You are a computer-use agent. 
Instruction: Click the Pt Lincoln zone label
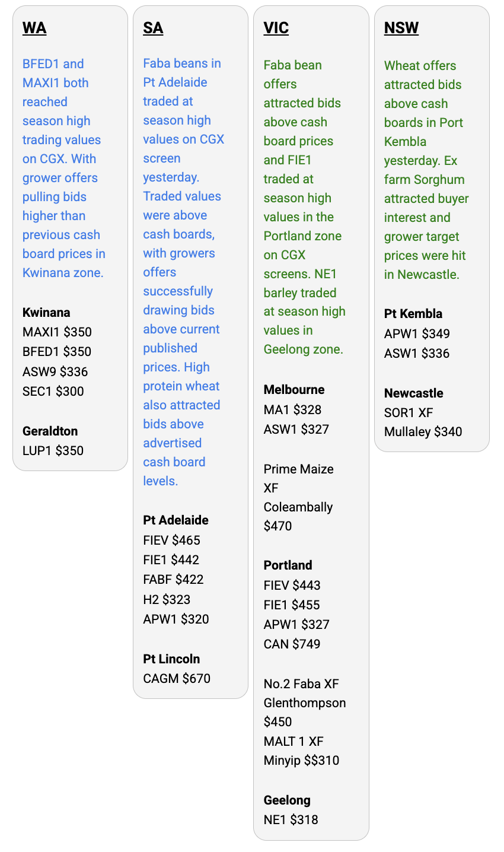[x=171, y=659]
